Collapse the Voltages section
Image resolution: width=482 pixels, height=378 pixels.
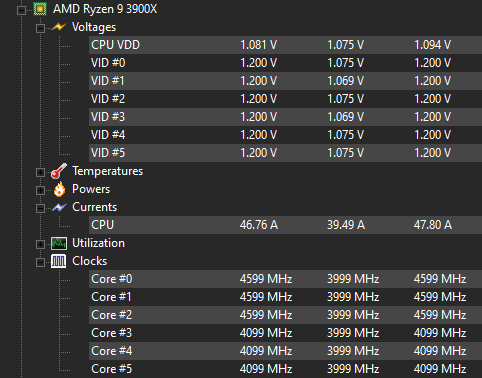point(40,28)
